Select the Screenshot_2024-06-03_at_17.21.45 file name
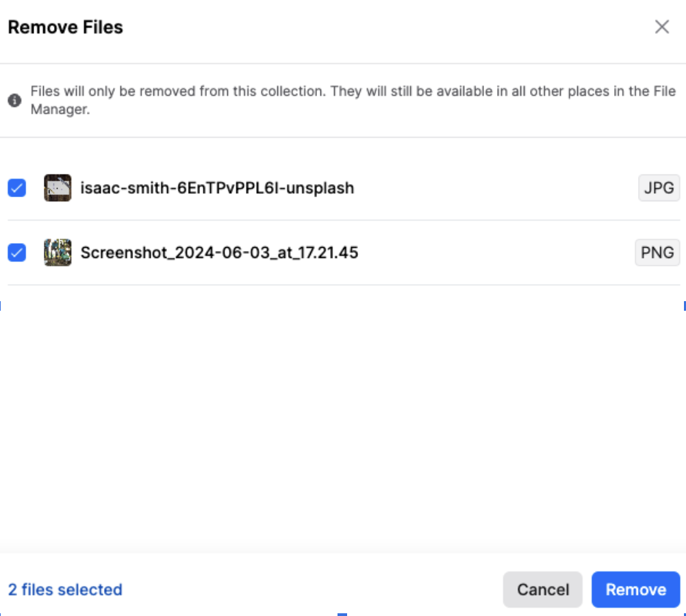 click(x=219, y=253)
